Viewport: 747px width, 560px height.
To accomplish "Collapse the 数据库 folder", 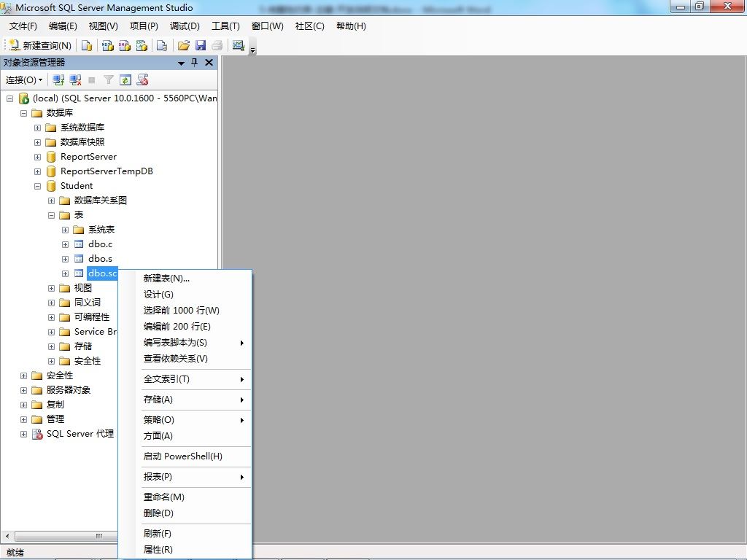I will [x=23, y=113].
